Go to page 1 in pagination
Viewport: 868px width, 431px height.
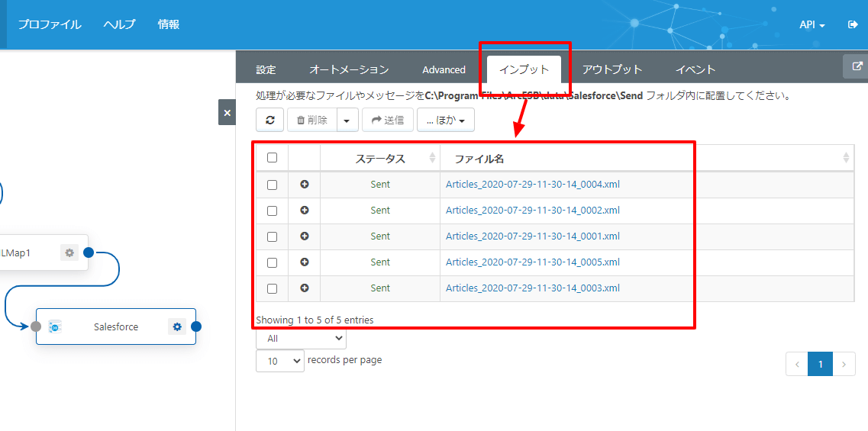[821, 364]
